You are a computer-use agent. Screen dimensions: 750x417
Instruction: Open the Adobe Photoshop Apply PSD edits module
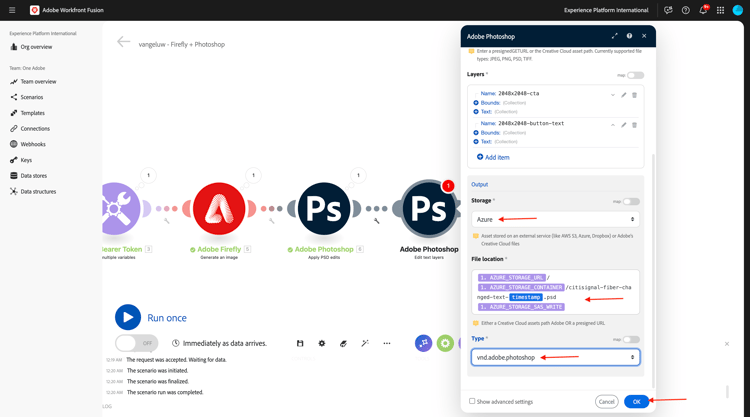[324, 208]
